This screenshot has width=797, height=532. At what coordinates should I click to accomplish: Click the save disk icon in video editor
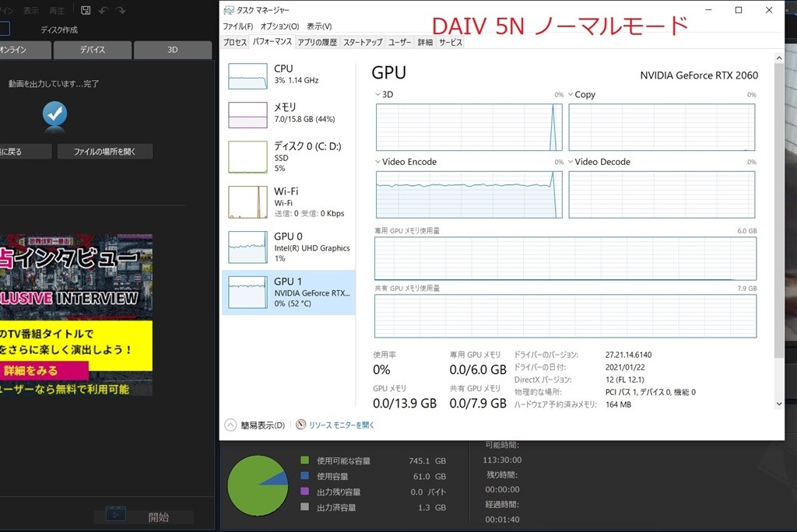(86, 10)
